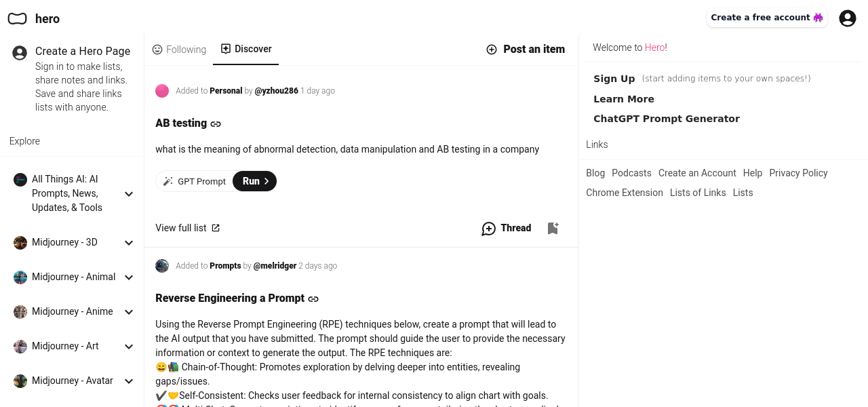Click the Hero logo icon
This screenshot has height=407, width=868.
[x=18, y=18]
